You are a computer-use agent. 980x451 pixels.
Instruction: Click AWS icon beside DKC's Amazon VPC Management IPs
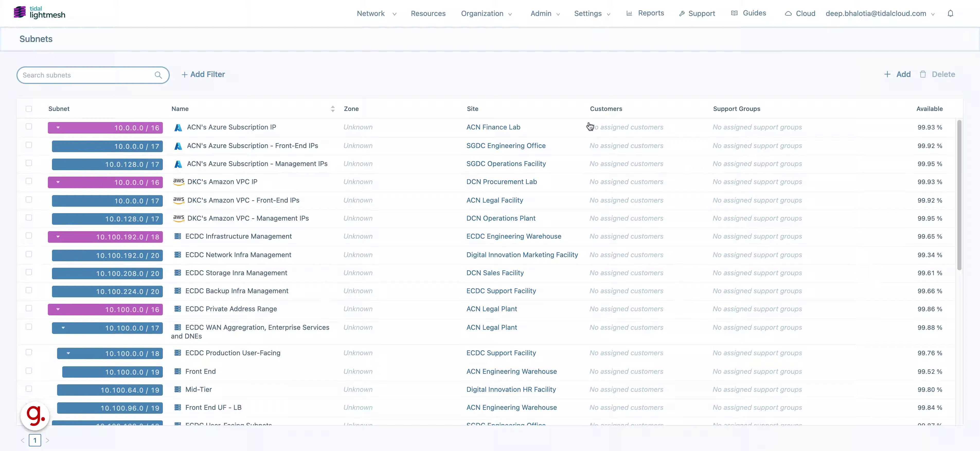179,219
